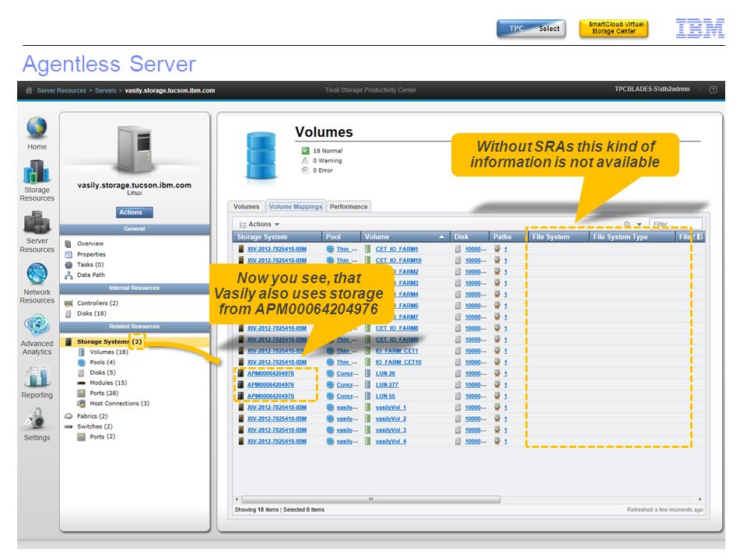747x560 pixels.
Task: Open Settings in sidebar
Action: tap(37, 425)
